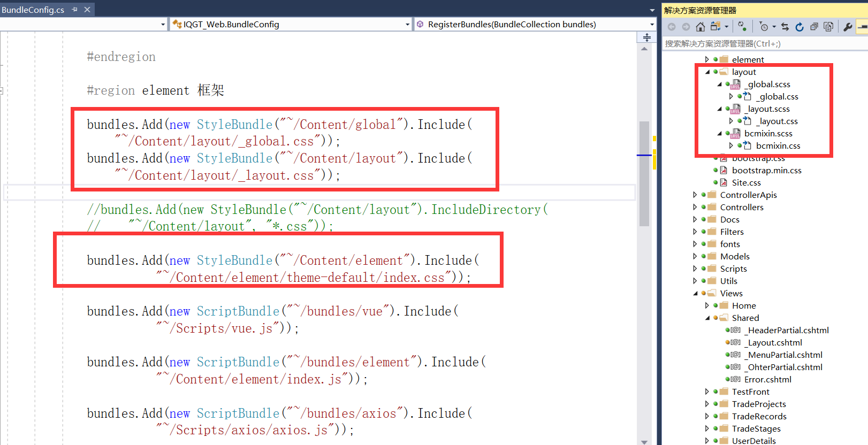Viewport: 868px width, 445px height.
Task: Click the editor vertical scrollbar thumb
Action: click(644, 174)
